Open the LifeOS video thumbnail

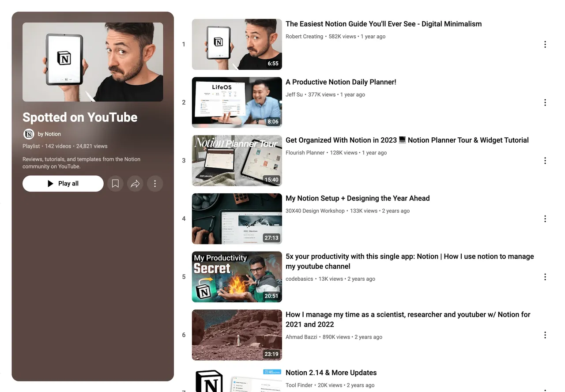coord(237,102)
